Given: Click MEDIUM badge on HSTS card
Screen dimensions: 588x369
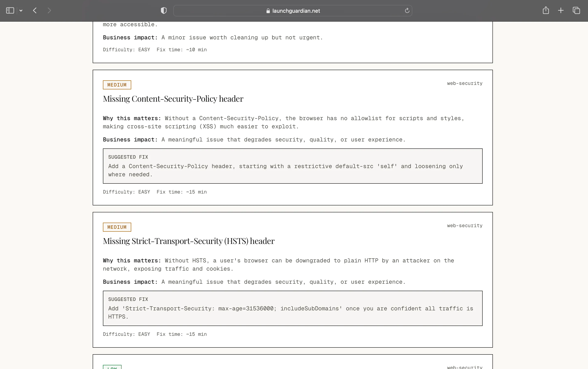Looking at the screenshot, I should point(117,227).
